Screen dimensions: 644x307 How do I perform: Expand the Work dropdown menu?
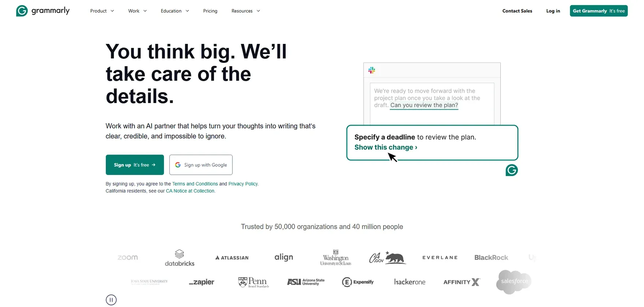[137, 11]
